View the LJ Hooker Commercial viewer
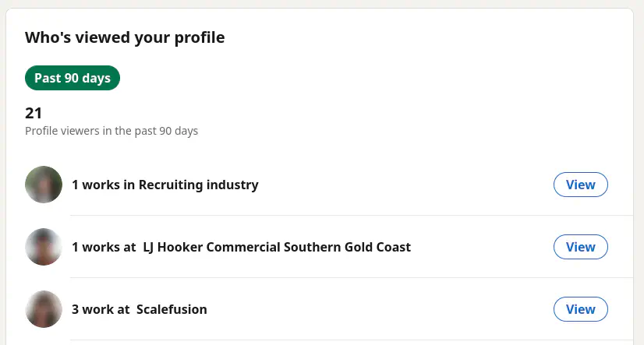Screen dimensions: 644x345 tap(580, 247)
